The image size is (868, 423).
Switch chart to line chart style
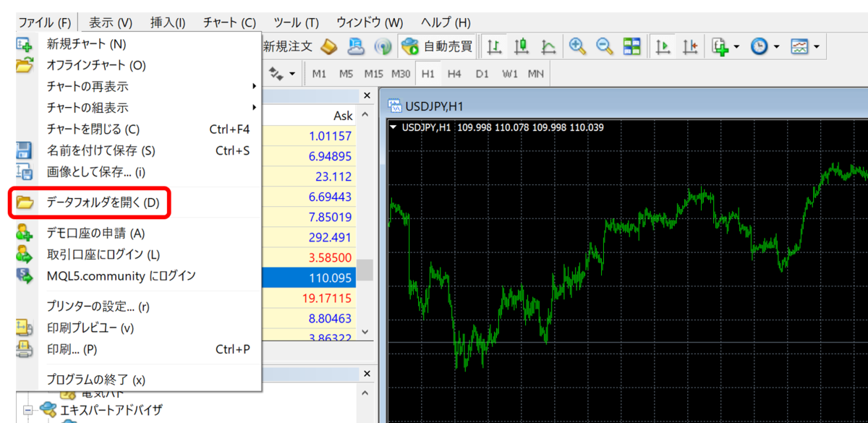[548, 46]
